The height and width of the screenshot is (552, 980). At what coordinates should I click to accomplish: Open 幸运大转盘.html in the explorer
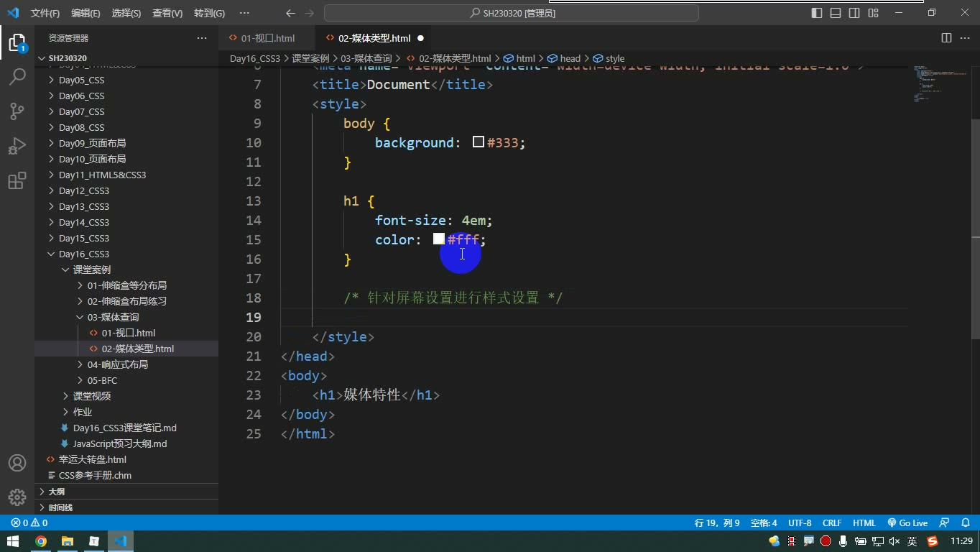[92, 459]
